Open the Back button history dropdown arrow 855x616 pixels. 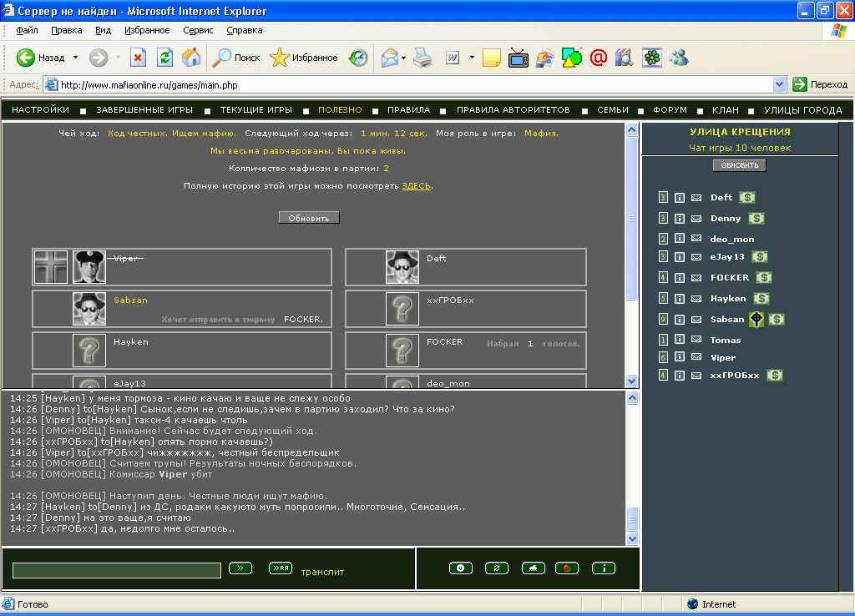[75, 58]
